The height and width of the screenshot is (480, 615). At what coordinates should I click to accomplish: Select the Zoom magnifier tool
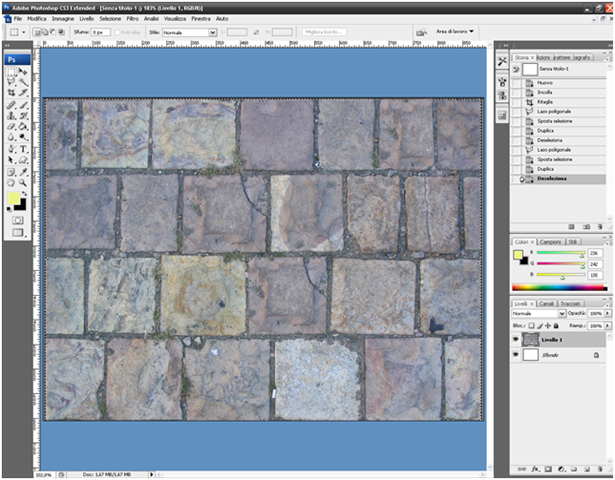coord(23,182)
